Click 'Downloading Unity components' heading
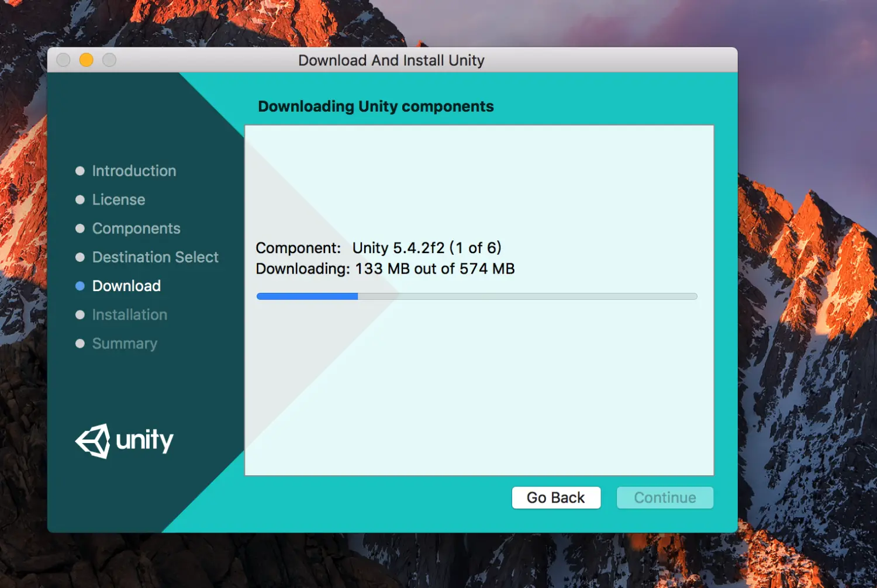The height and width of the screenshot is (588, 877). tap(376, 106)
